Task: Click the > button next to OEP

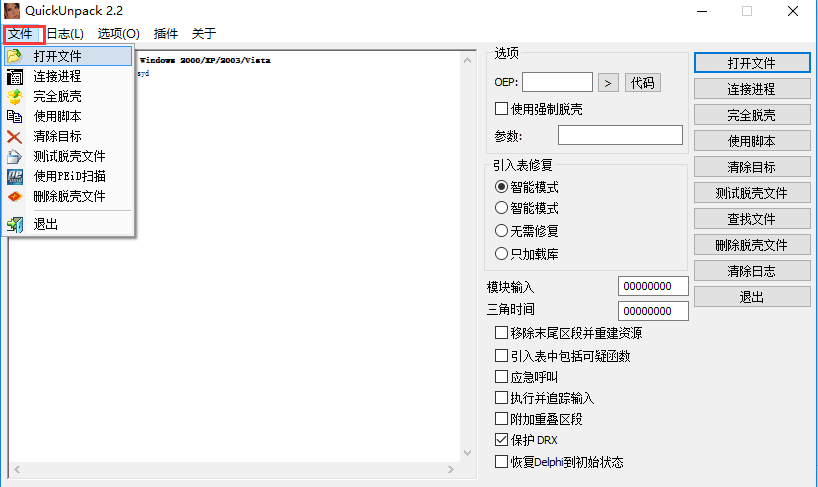Action: pyautogui.click(x=608, y=82)
